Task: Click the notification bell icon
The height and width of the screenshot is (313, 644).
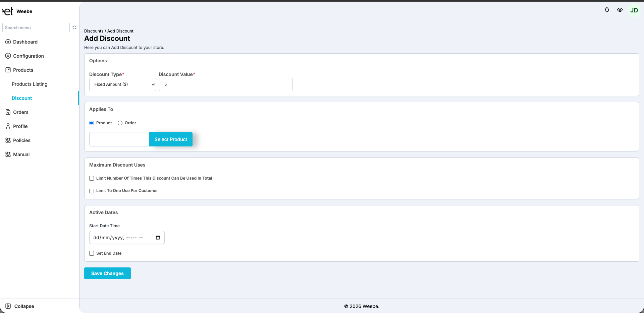Action: pyautogui.click(x=606, y=10)
